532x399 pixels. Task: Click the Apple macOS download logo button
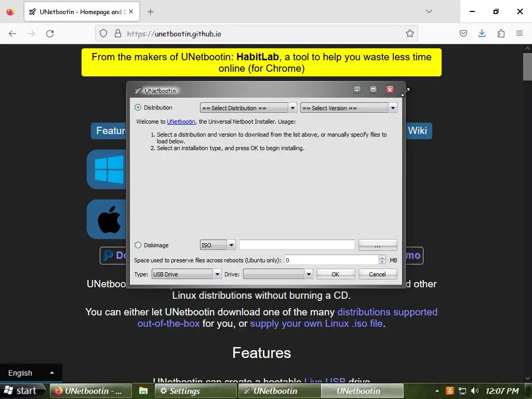point(107,219)
